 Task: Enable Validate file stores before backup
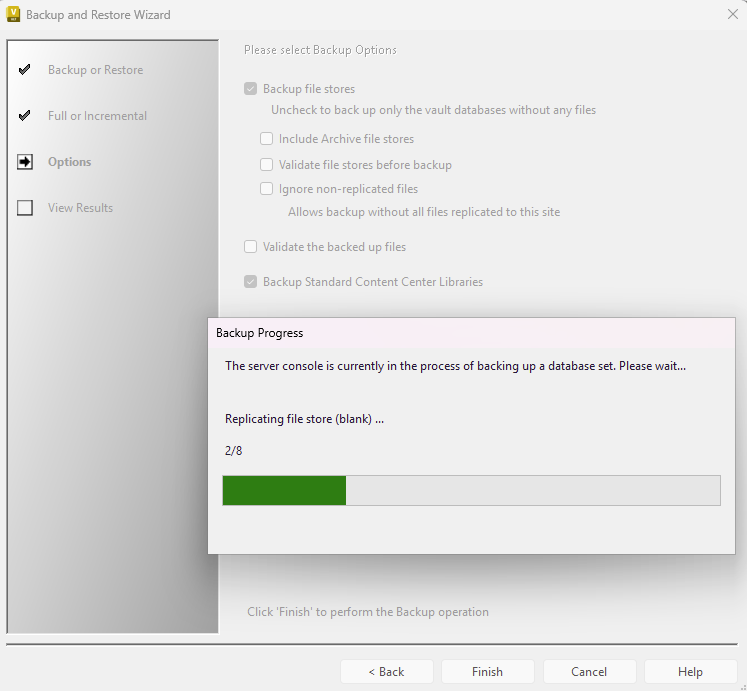(266, 164)
